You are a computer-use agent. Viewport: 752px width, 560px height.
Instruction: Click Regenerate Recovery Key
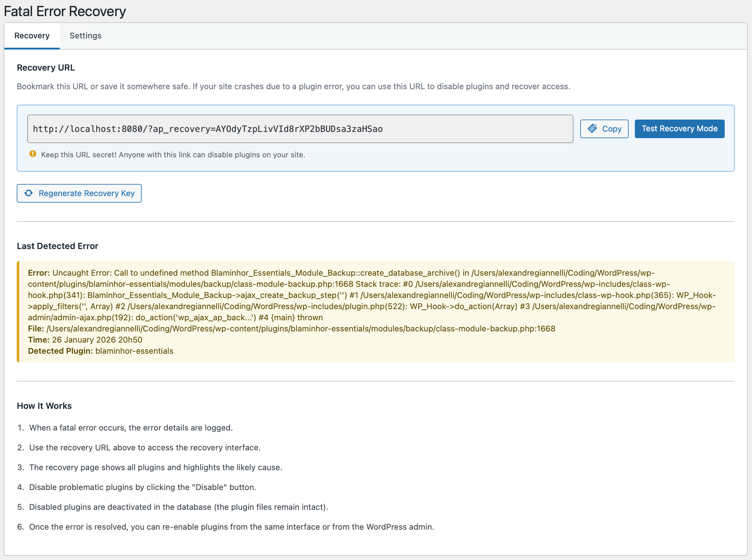click(79, 193)
